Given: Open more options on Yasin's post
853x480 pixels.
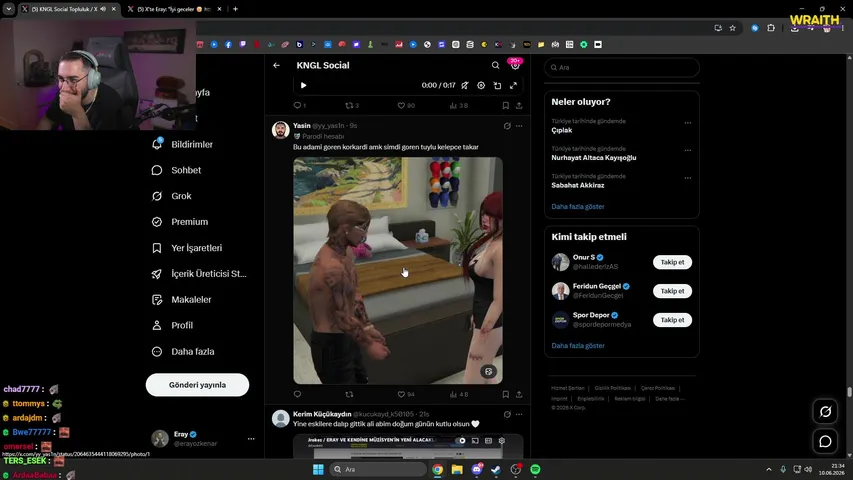Looking at the screenshot, I should [519, 126].
